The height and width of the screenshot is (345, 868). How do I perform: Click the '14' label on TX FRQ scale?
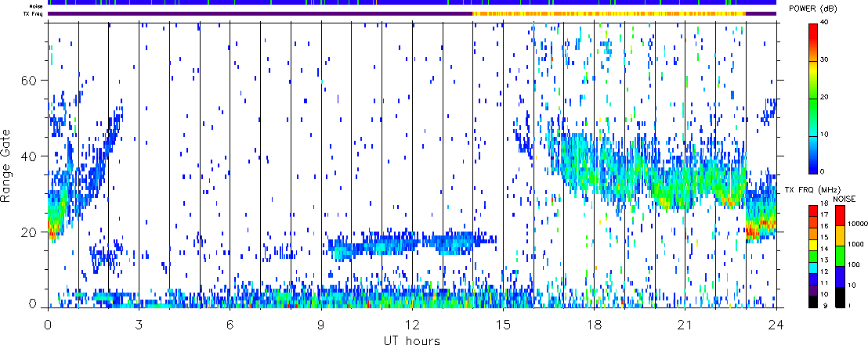[824, 249]
